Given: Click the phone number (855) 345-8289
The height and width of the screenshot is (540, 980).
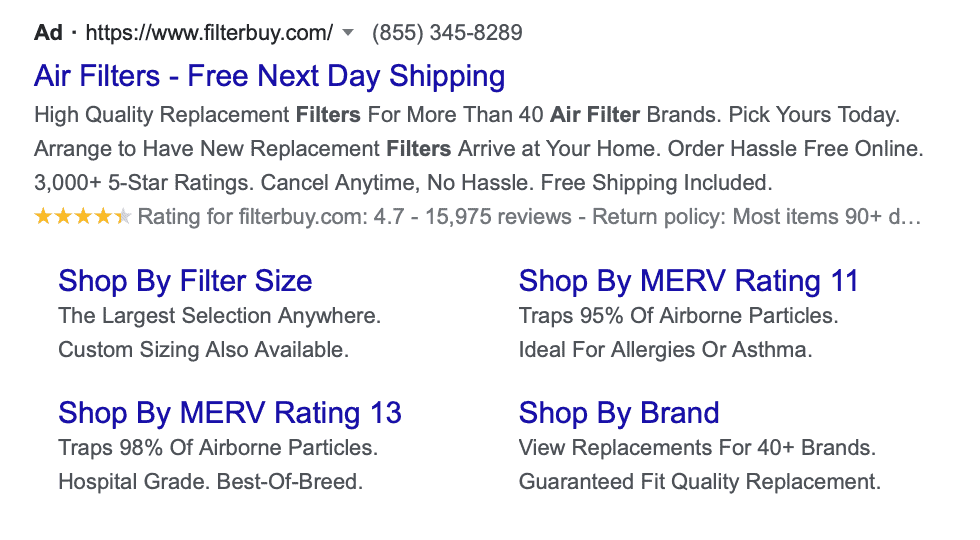Looking at the screenshot, I should click(x=447, y=32).
